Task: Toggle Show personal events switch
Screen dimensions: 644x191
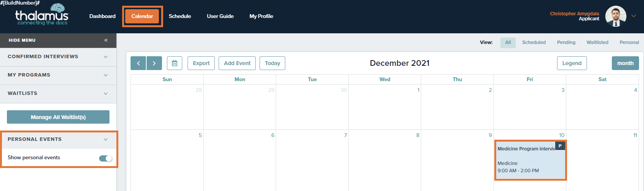Action: (x=106, y=158)
